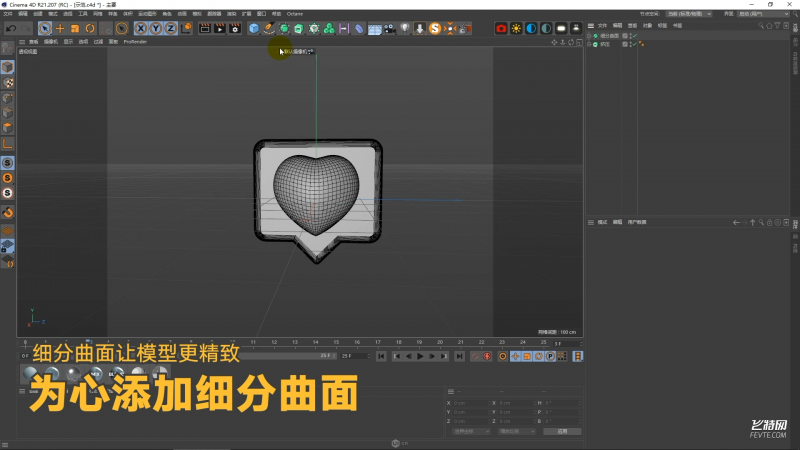Enable Make Editable mode icon in left toolbar

(8, 48)
